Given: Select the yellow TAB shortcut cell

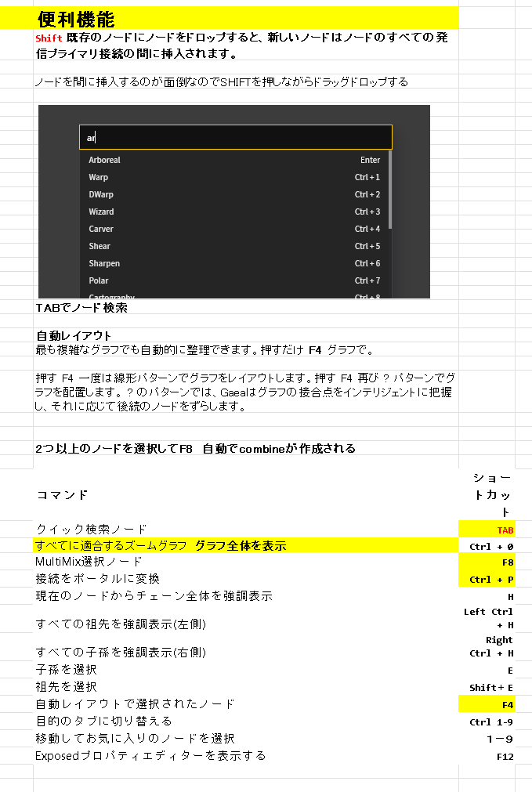Looking at the screenshot, I should coord(487,529).
